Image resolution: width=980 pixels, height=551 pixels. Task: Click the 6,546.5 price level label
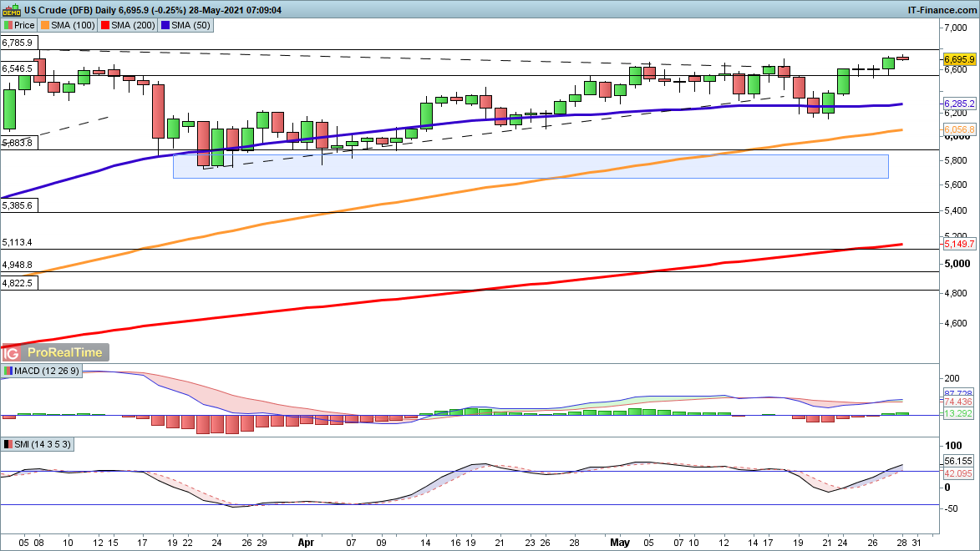pyautogui.click(x=18, y=68)
